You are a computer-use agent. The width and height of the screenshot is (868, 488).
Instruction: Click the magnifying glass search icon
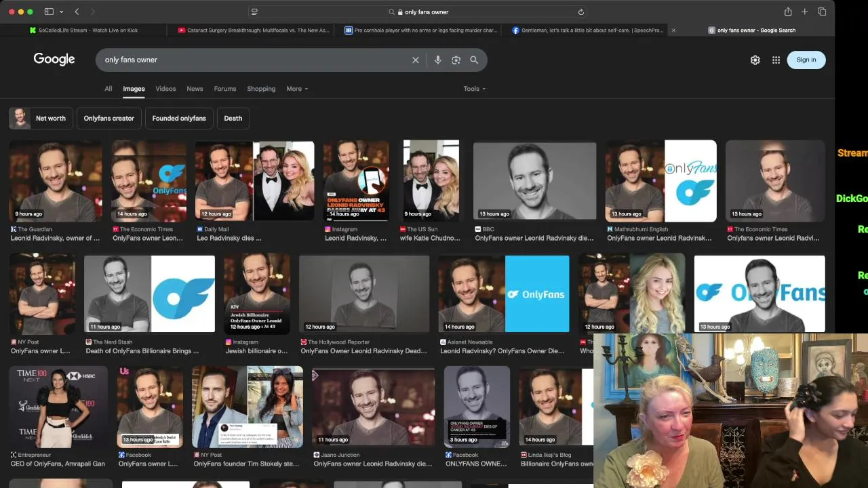[474, 60]
